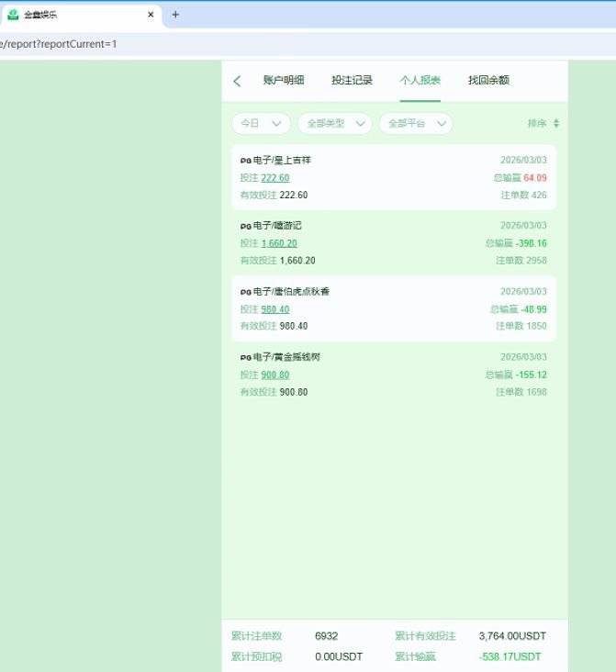Close the 金盘娱乐 browser tab
The height and width of the screenshot is (672, 616).
click(151, 15)
